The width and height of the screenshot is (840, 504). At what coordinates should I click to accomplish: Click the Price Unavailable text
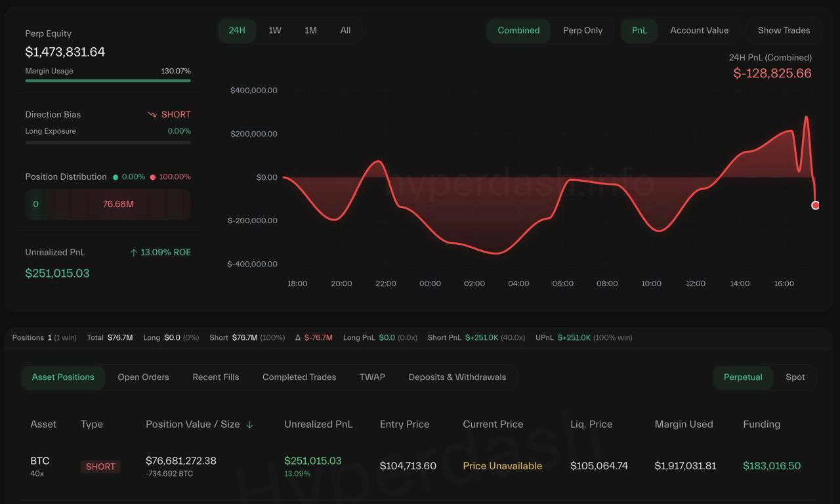[x=503, y=466]
